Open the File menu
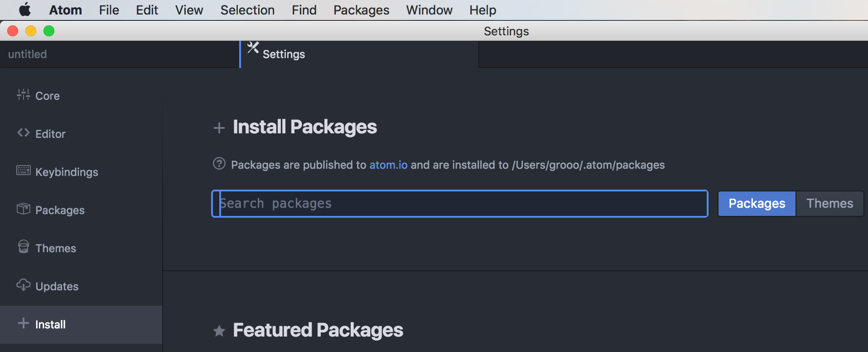Image resolution: width=868 pixels, height=352 pixels. [x=109, y=10]
